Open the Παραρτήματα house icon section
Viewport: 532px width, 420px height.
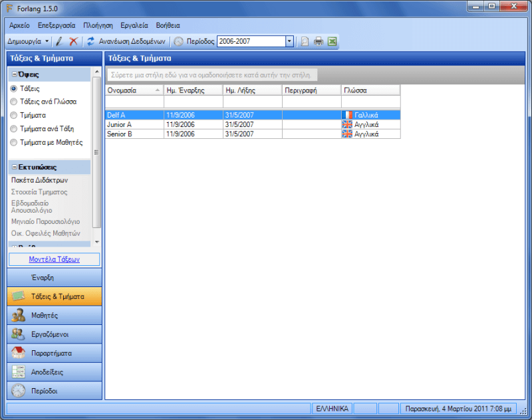(x=54, y=353)
